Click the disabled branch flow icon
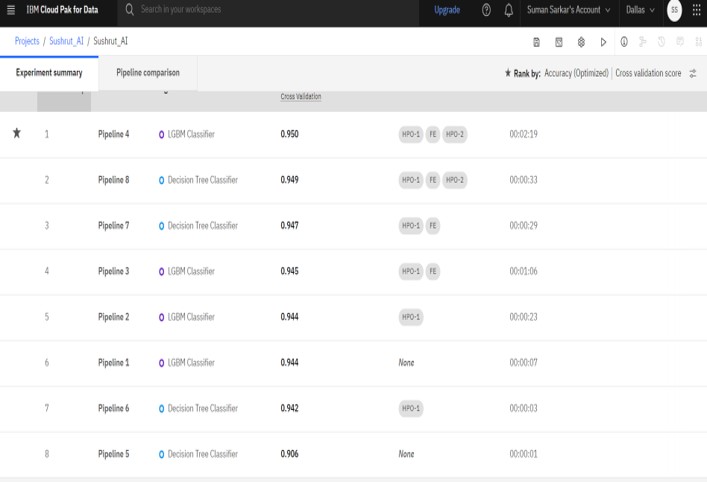The width and height of the screenshot is (707, 482). [643, 42]
